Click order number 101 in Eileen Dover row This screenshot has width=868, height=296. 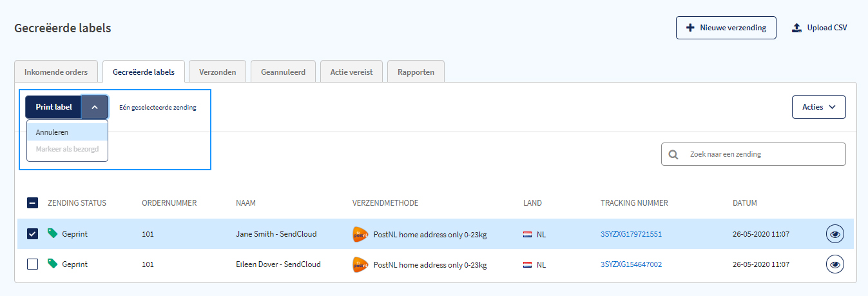tap(148, 264)
